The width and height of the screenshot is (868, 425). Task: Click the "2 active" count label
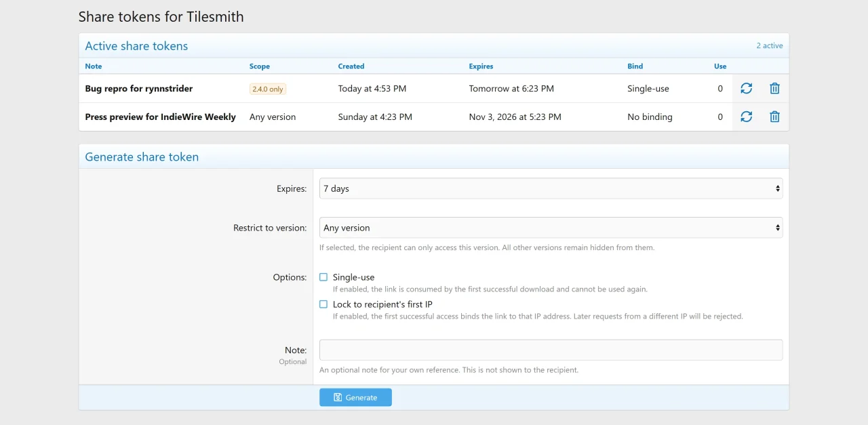[770, 45]
